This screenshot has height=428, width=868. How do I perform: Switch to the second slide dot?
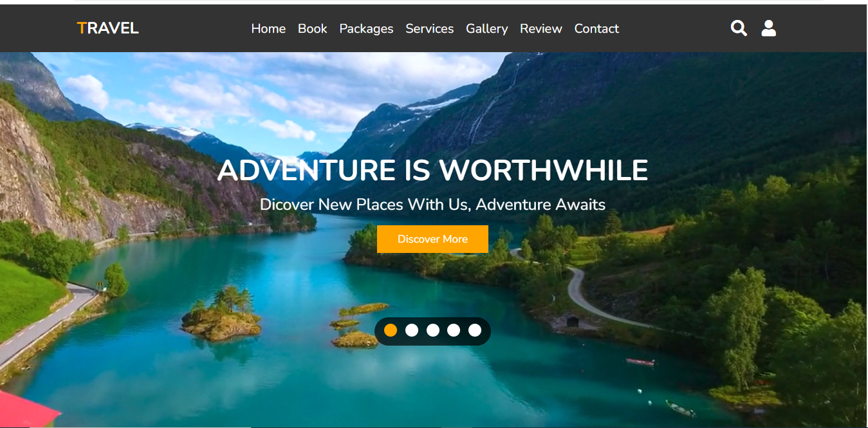pyautogui.click(x=412, y=330)
